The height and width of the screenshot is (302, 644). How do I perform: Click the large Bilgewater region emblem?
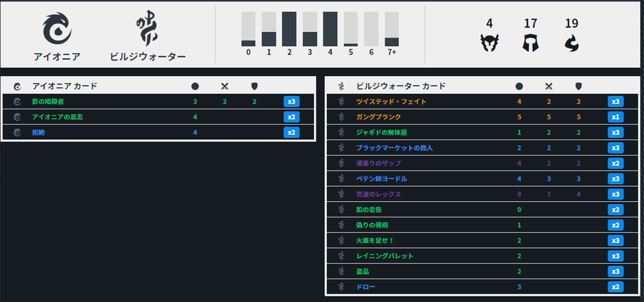click(x=146, y=28)
